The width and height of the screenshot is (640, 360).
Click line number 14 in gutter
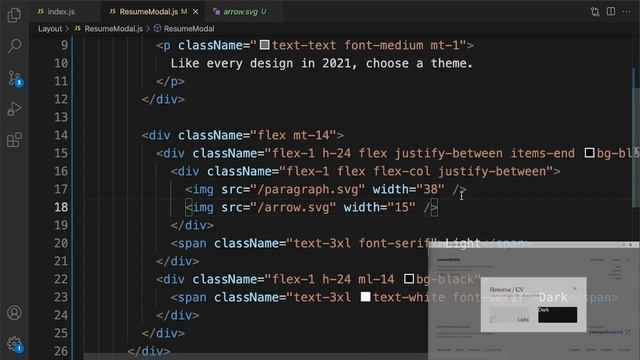(61, 135)
